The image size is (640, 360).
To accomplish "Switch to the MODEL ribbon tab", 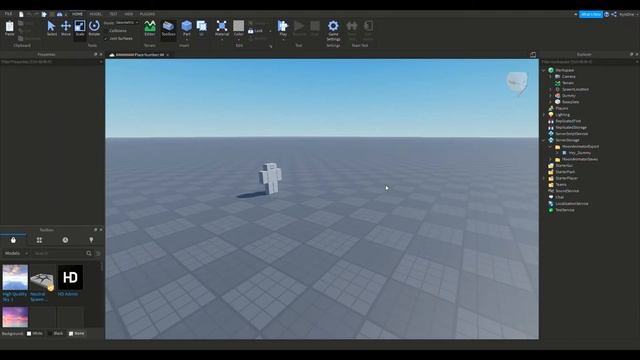I will click(96, 14).
